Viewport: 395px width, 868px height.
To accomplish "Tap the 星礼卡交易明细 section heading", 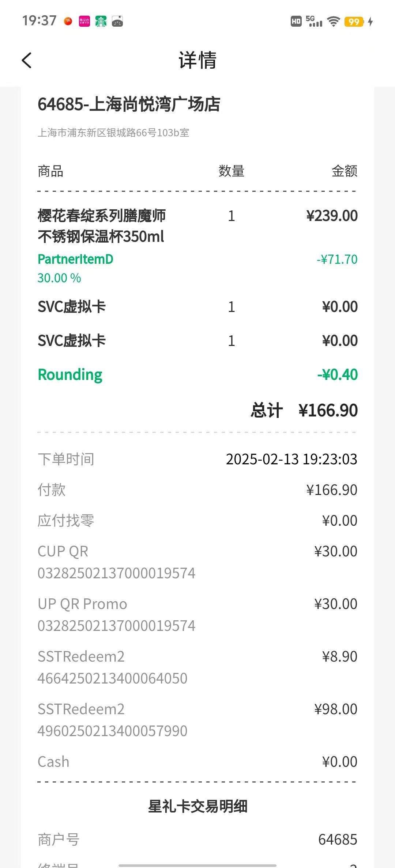I will (197, 806).
